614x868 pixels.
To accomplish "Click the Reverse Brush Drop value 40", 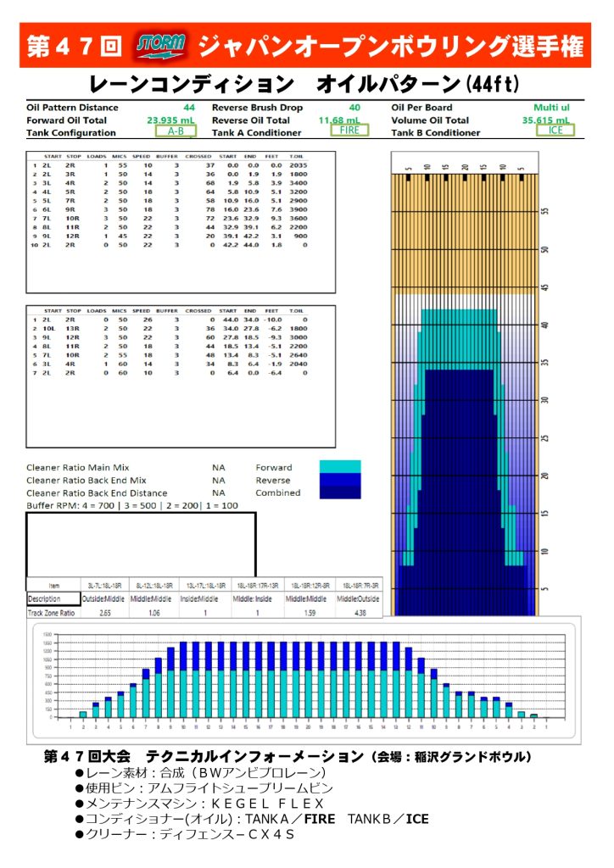I will click(354, 108).
